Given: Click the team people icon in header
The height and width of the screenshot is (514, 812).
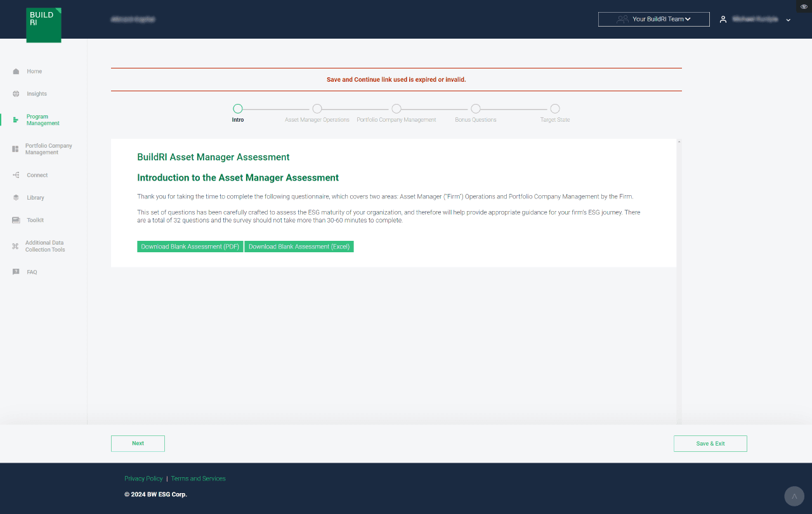Looking at the screenshot, I should coord(622,19).
